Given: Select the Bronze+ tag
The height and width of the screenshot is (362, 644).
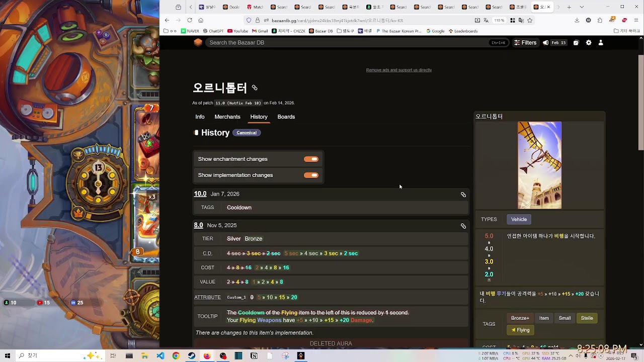Looking at the screenshot, I should [x=520, y=318].
